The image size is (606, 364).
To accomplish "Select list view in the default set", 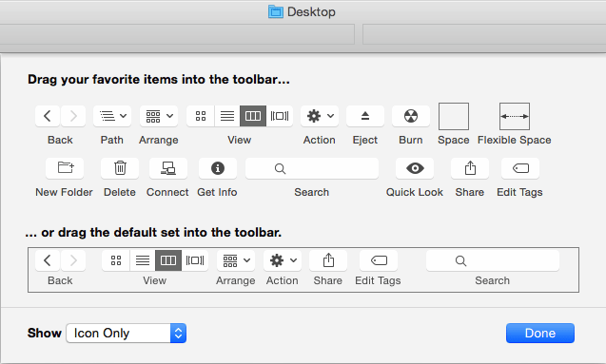I will (143, 260).
